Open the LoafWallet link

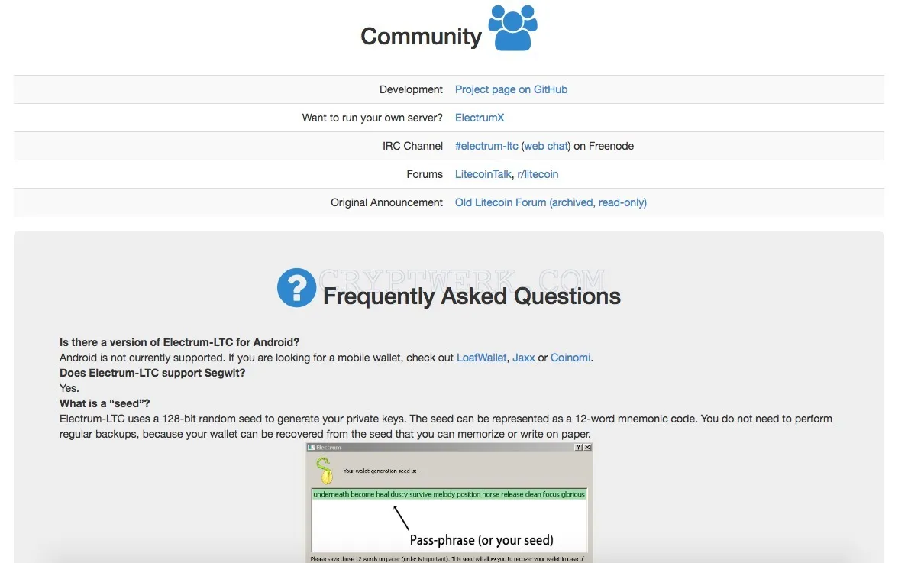(481, 358)
